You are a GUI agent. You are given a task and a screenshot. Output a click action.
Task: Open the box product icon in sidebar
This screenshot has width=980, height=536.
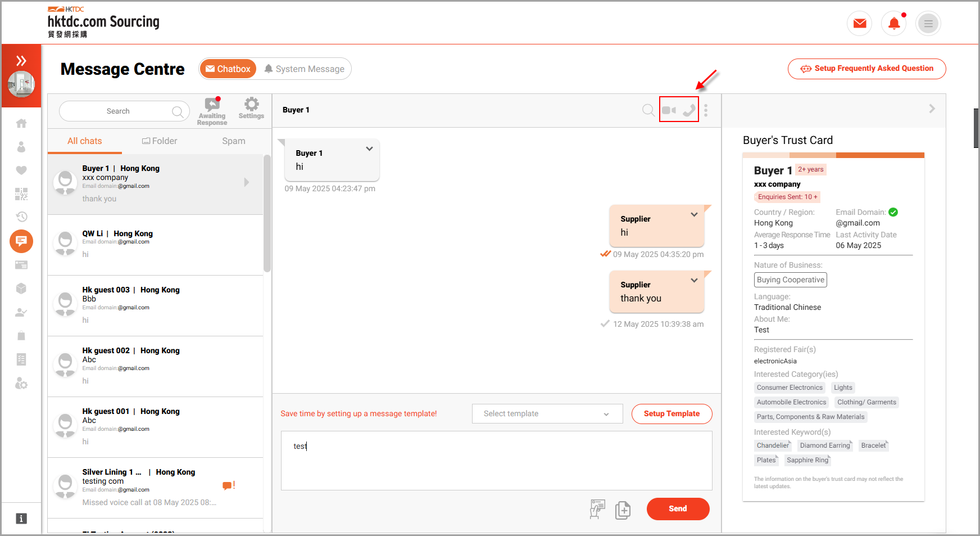click(x=21, y=289)
